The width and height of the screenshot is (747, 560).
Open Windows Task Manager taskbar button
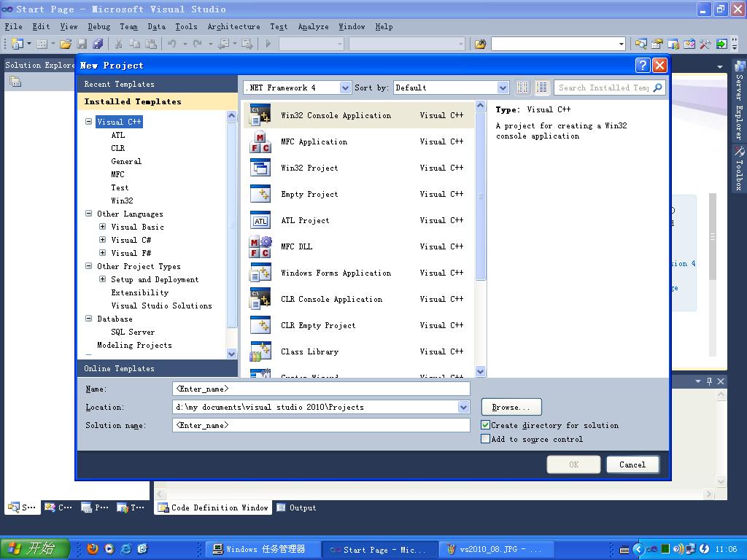click(263, 549)
